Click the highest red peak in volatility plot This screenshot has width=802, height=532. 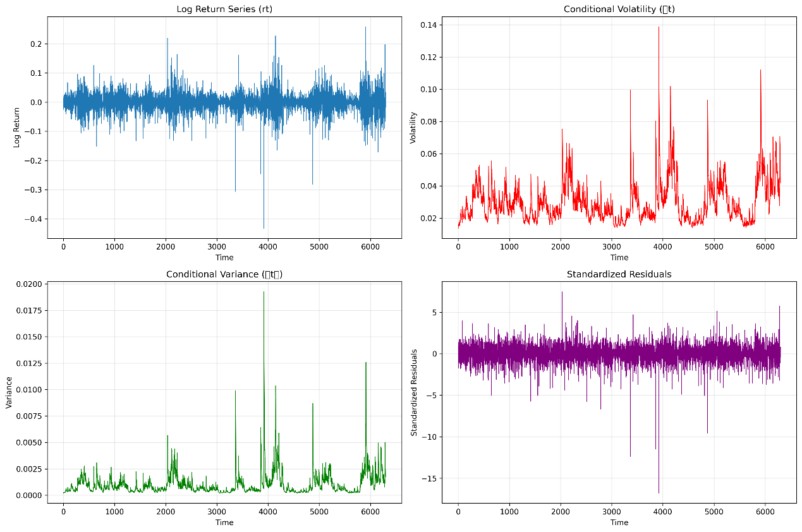coord(659,28)
